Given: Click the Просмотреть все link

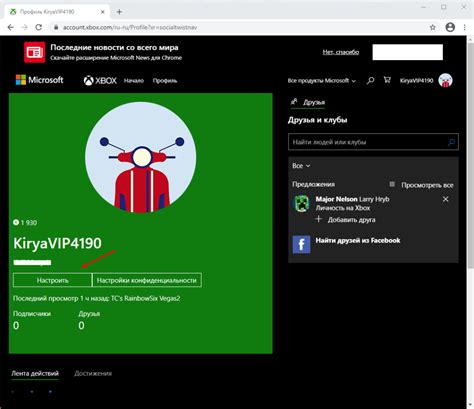Looking at the screenshot, I should pyautogui.click(x=427, y=185).
